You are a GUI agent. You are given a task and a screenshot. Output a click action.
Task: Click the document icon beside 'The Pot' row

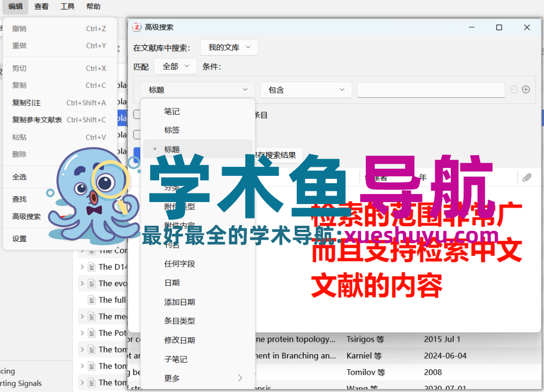(x=92, y=333)
